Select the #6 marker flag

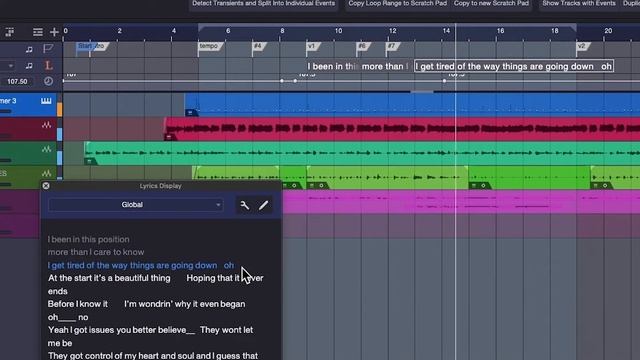point(363,46)
